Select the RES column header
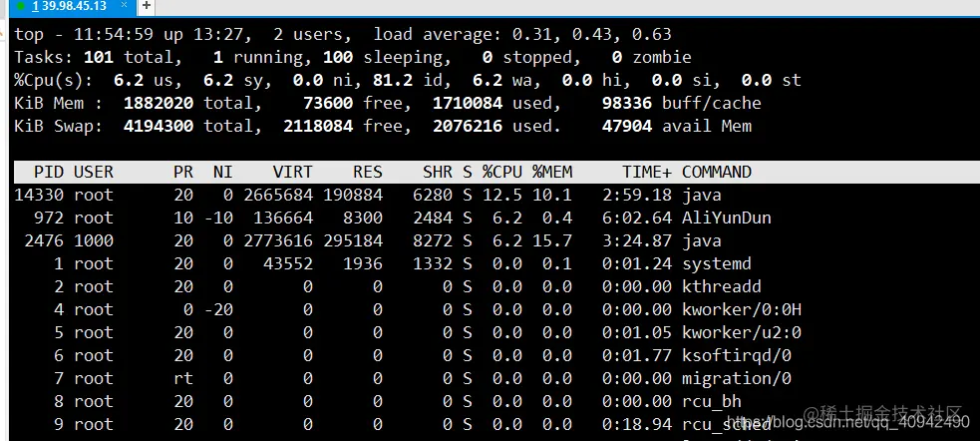 [368, 172]
